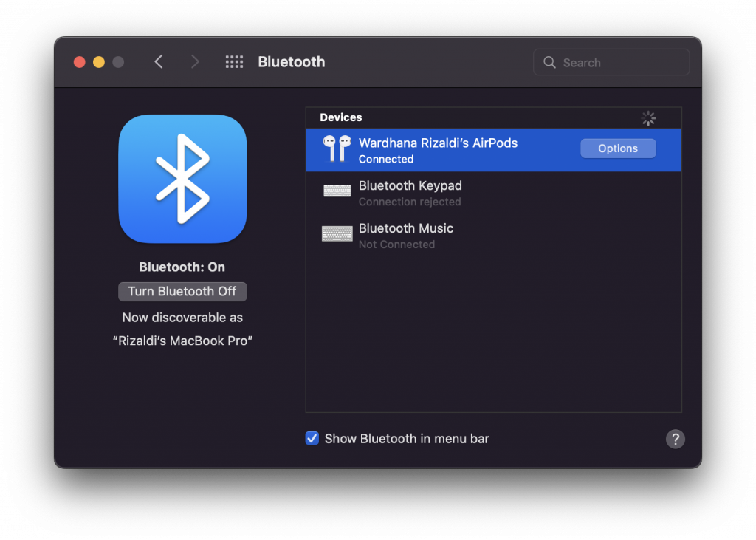Open help with the question mark button

[x=675, y=439]
